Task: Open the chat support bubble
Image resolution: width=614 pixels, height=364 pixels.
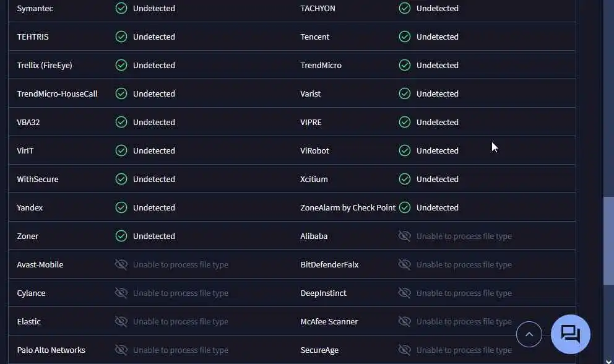Action: click(570, 334)
